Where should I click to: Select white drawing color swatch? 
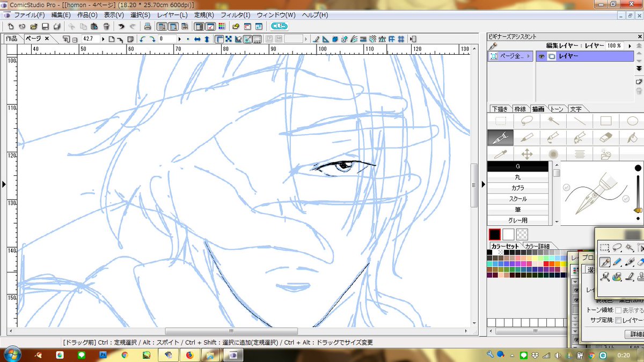point(508,234)
